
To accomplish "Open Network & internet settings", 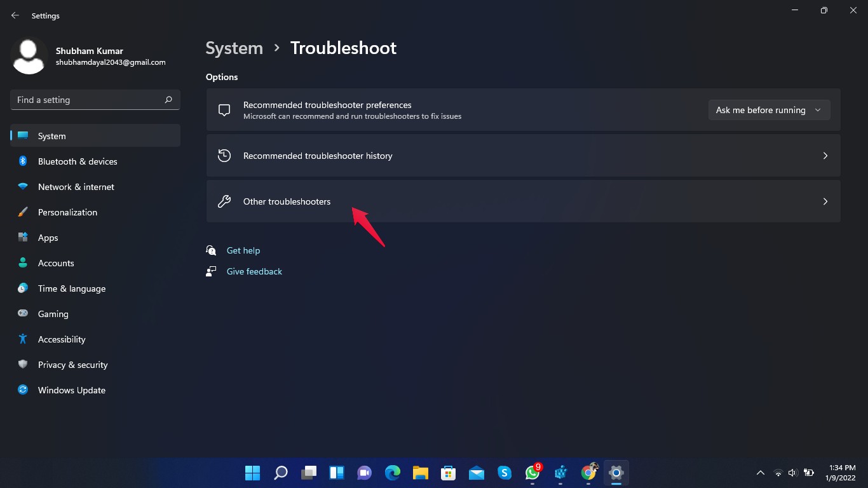I will [x=95, y=187].
